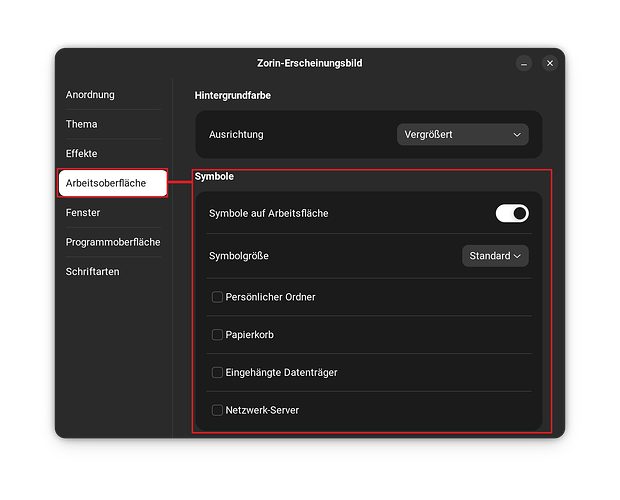This screenshot has height=500, width=620.
Task: Toggle the Symbole auf Arbeitsfläche switch
Action: coord(512,213)
